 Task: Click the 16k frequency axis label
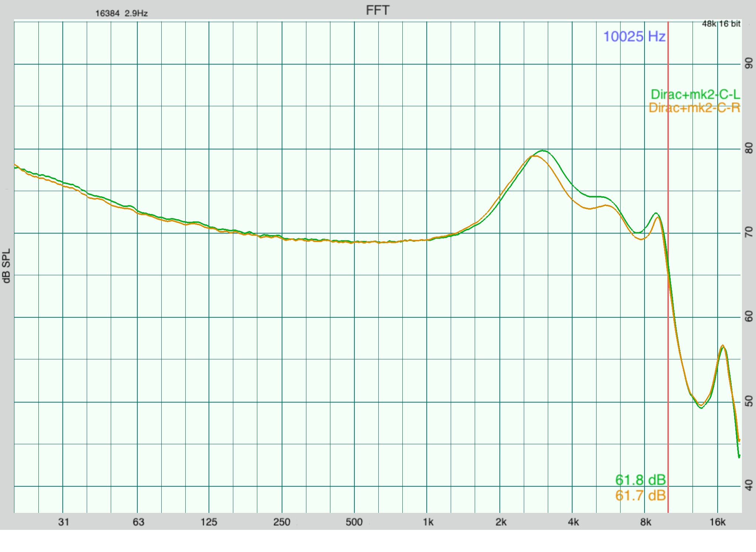pos(718,522)
